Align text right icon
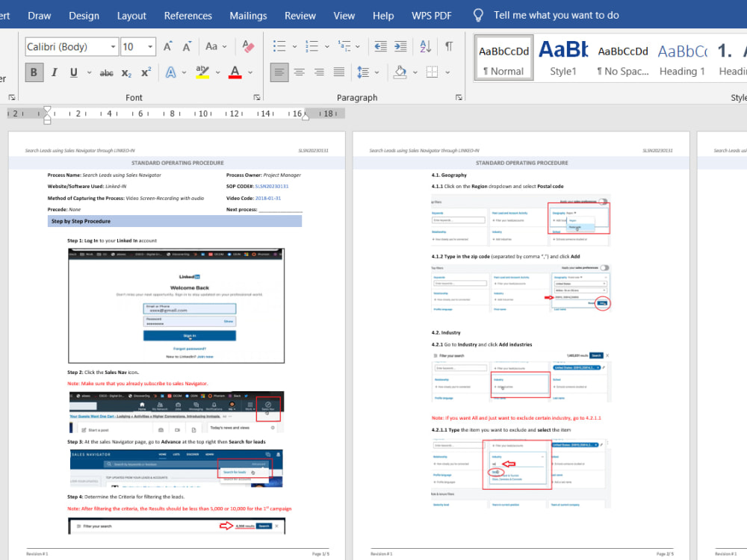Viewport: 747px width, 560px height. point(319,72)
